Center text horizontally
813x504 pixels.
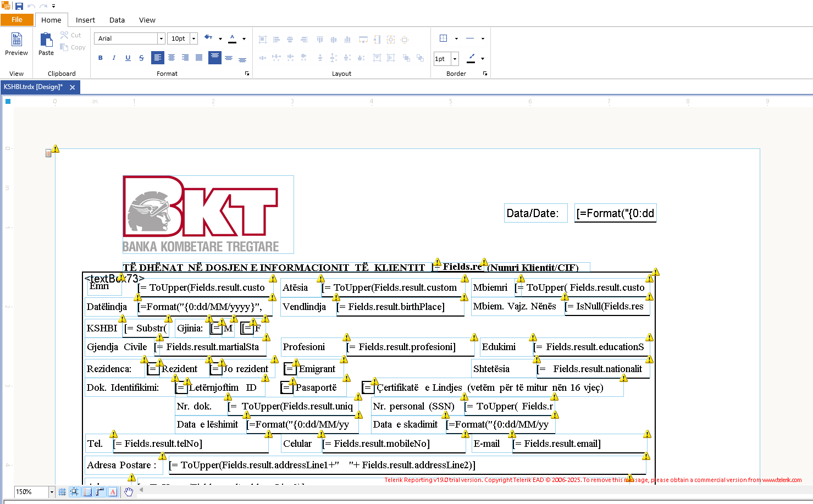pyautogui.click(x=172, y=58)
